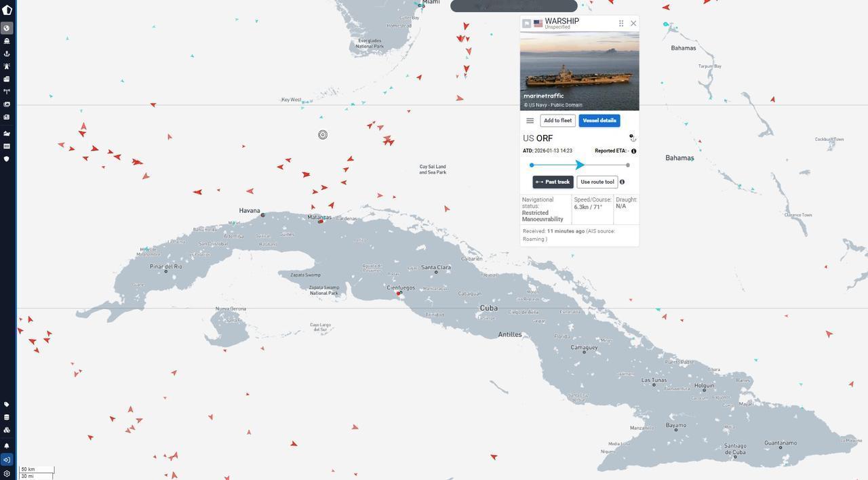The width and height of the screenshot is (868, 480).
Task: Click the ORF port code text
Action: 545,138
